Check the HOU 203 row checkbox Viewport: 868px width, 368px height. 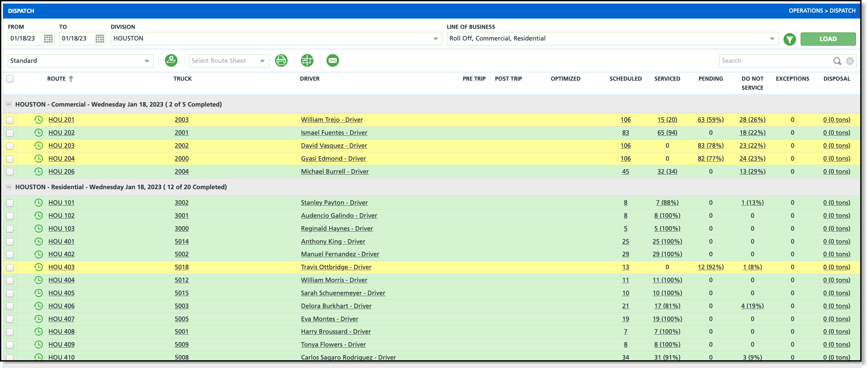10,146
